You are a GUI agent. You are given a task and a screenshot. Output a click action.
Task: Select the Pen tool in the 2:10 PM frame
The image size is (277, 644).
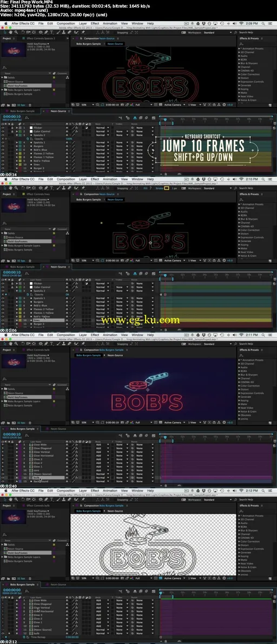[x=46, y=188]
